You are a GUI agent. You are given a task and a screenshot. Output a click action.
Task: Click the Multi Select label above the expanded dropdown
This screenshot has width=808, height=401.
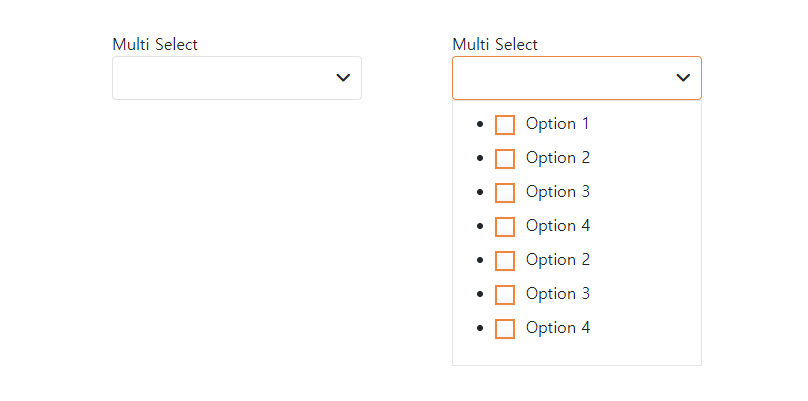(x=495, y=45)
